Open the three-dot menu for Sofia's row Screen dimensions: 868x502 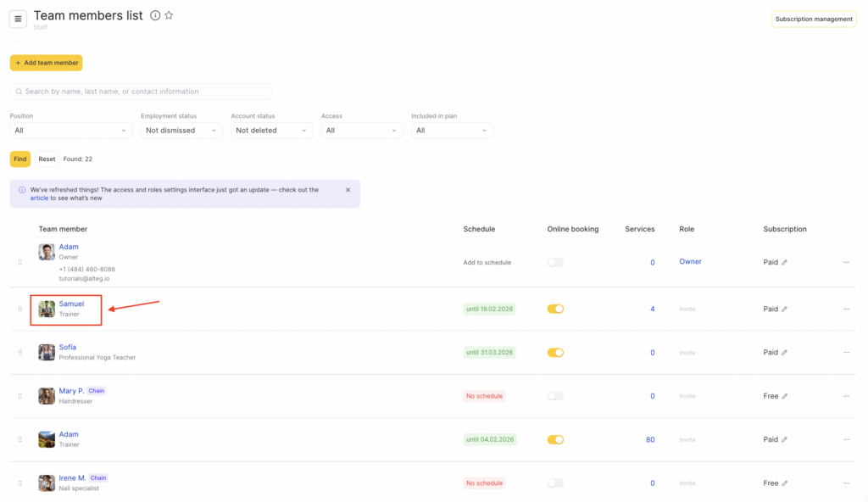tap(846, 353)
